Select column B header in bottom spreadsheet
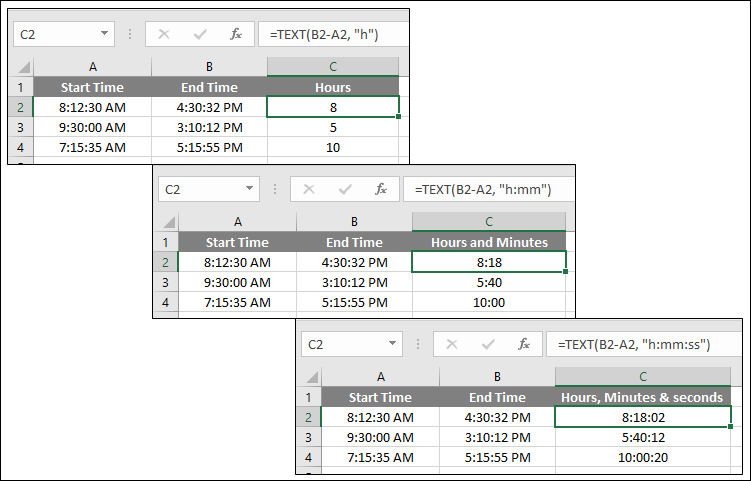The image size is (751, 481). (497, 377)
